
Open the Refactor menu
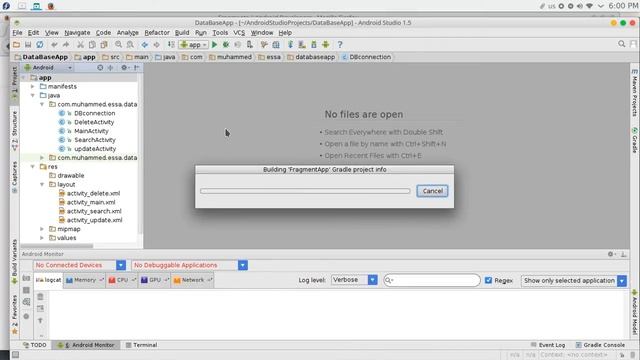coord(157,33)
